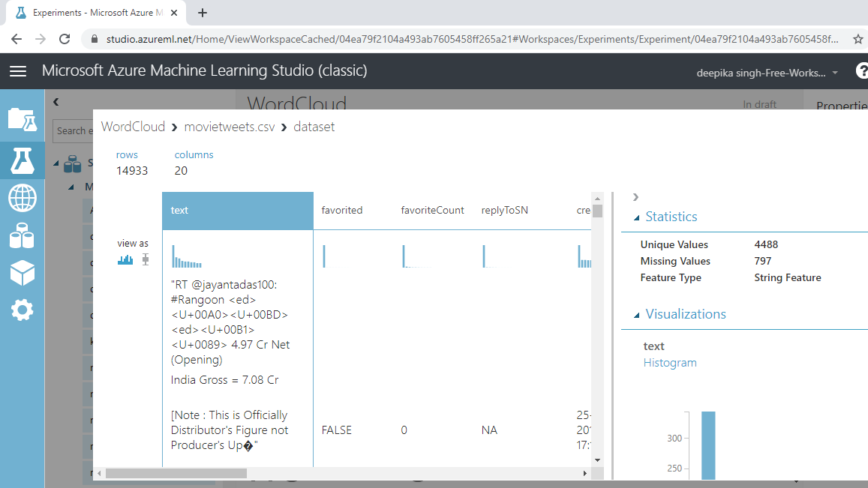Click the WordCloud breadcrumb link
The height and width of the screenshot is (488, 868).
tap(133, 127)
